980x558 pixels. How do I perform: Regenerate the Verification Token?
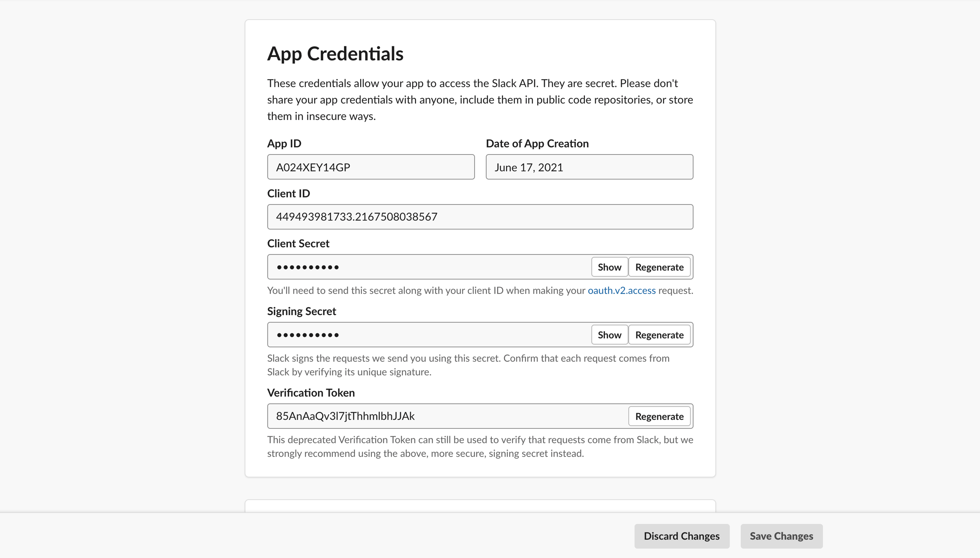click(x=659, y=416)
